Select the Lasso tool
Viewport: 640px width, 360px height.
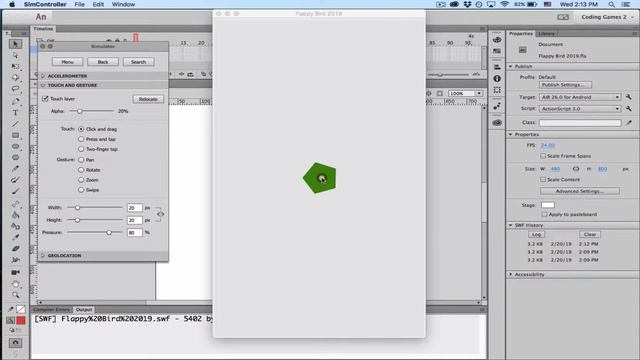tap(16, 89)
